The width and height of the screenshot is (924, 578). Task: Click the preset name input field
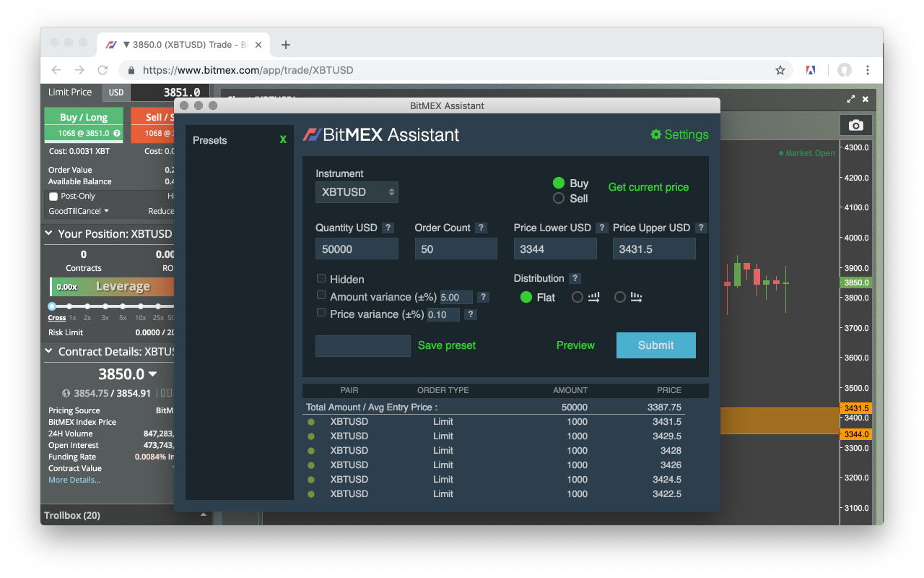(x=362, y=345)
